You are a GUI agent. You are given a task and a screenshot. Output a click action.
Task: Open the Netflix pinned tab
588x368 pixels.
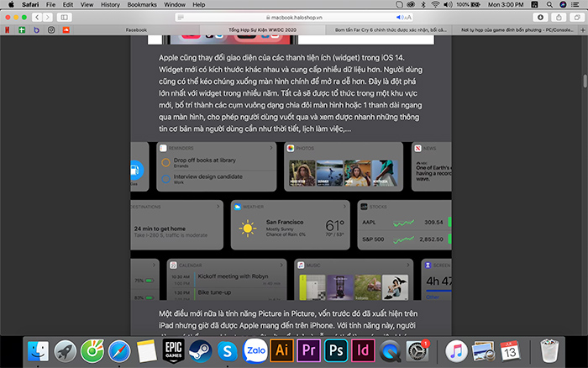click(8, 29)
